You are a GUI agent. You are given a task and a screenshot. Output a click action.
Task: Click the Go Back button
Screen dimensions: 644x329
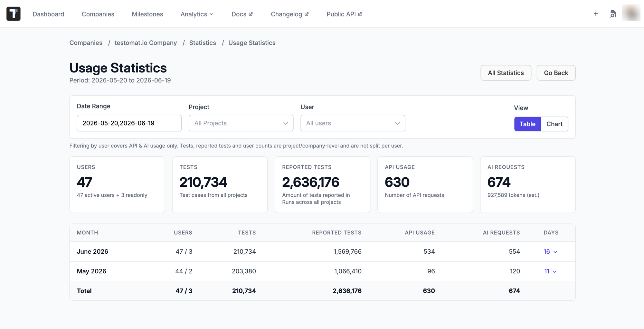point(556,73)
